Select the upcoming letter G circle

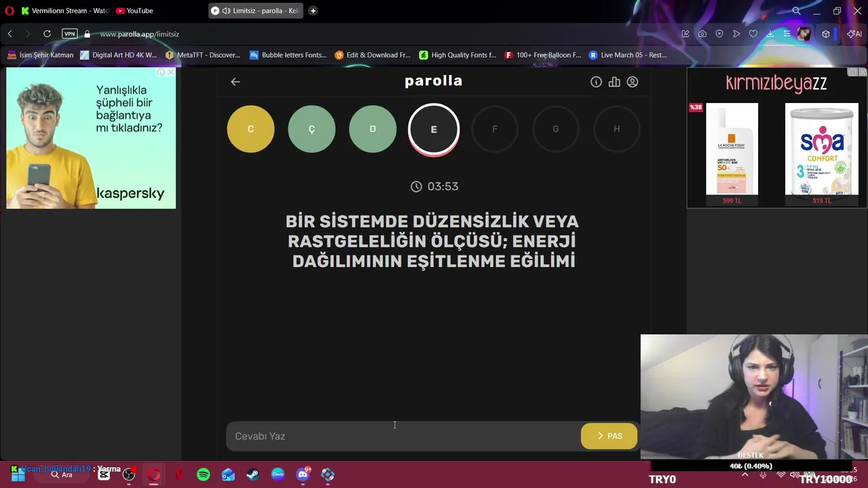click(556, 129)
